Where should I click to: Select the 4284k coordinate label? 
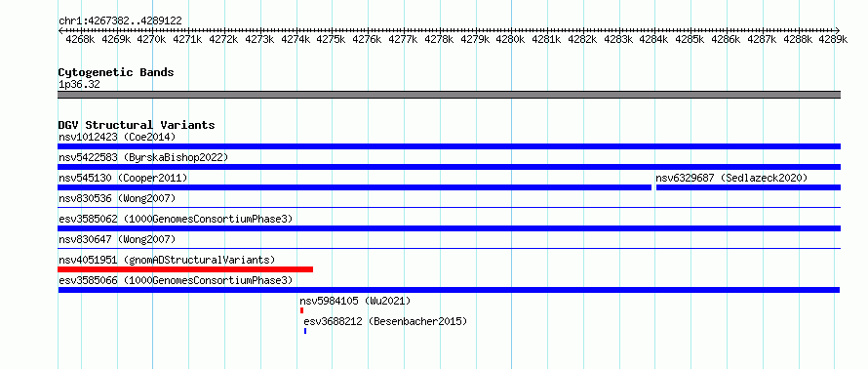tap(653, 39)
